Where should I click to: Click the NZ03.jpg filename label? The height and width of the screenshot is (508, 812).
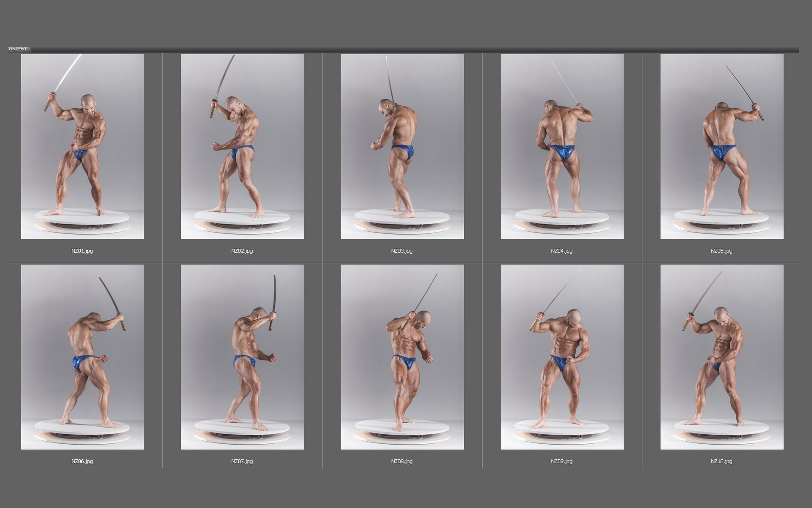(402, 250)
